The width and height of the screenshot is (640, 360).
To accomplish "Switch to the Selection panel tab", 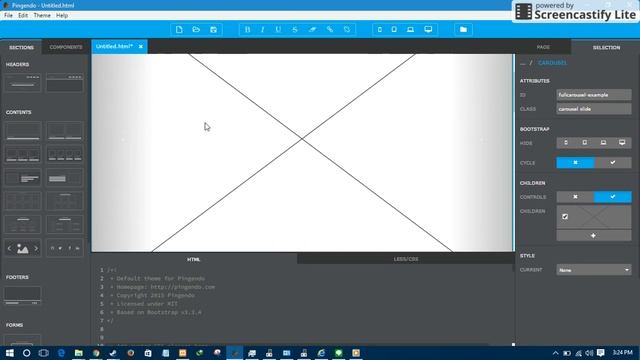I will [x=606, y=47].
